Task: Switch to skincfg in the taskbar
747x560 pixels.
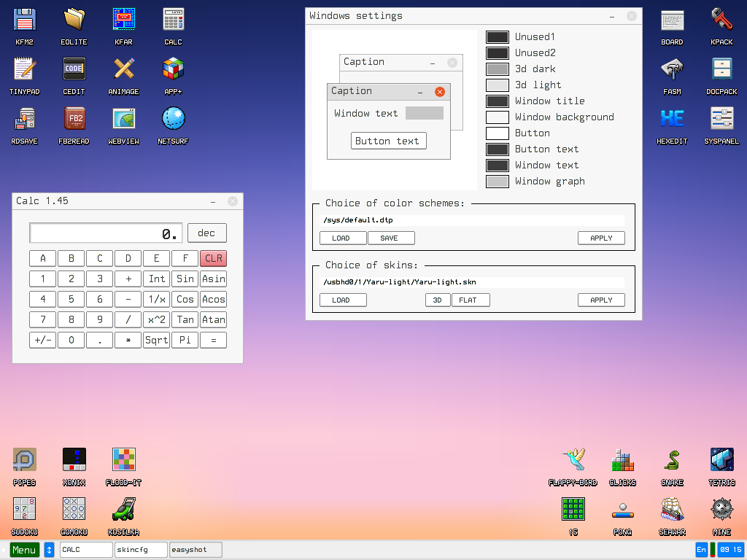Action: 140,550
